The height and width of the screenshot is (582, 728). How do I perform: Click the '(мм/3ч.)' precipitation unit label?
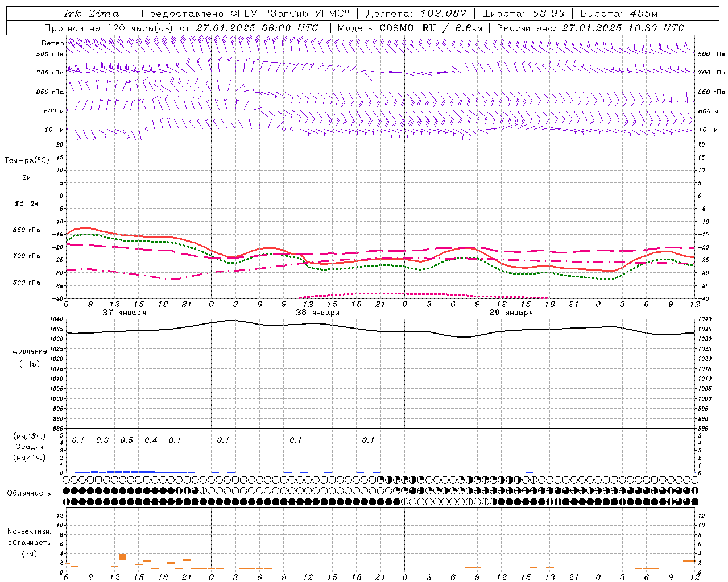coord(30,436)
